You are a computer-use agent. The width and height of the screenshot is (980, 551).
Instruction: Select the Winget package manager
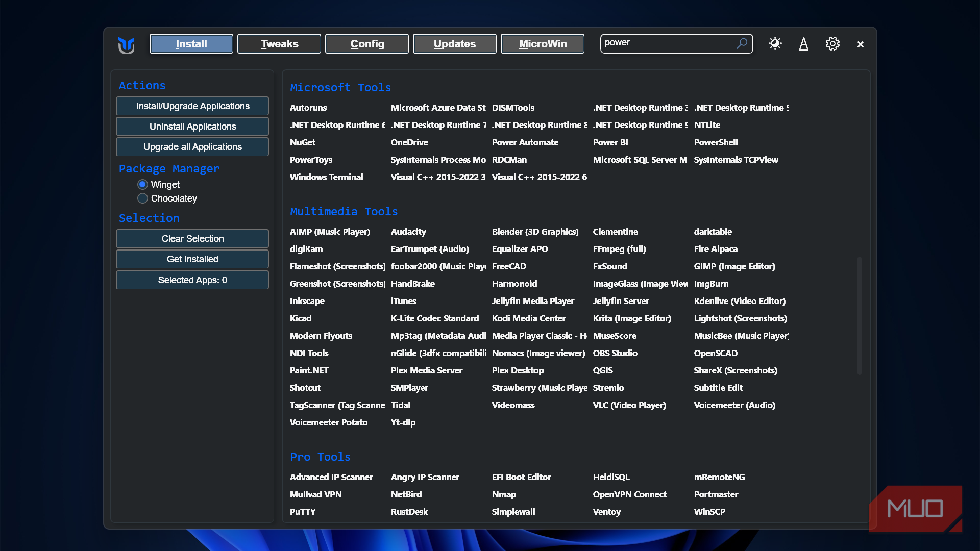point(158,184)
